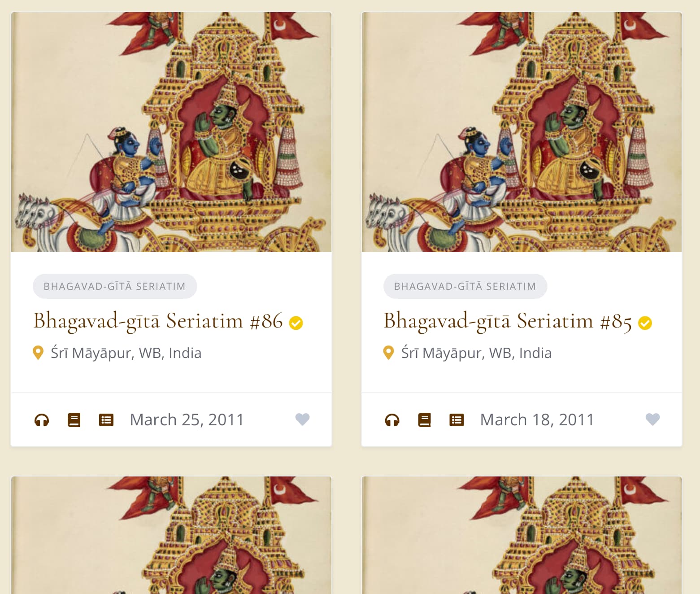The image size is (700, 594).
Task: Select Bhagavad-gītā Seriatim tag on #86 card
Action: coord(115,286)
